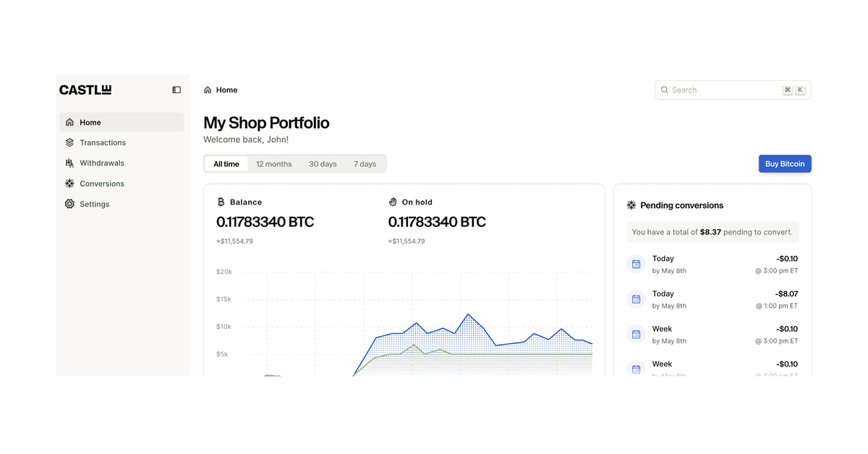This screenshot has width=868, height=454.
Task: Click On hold amount 0.11783340 BTC
Action: pos(437,222)
